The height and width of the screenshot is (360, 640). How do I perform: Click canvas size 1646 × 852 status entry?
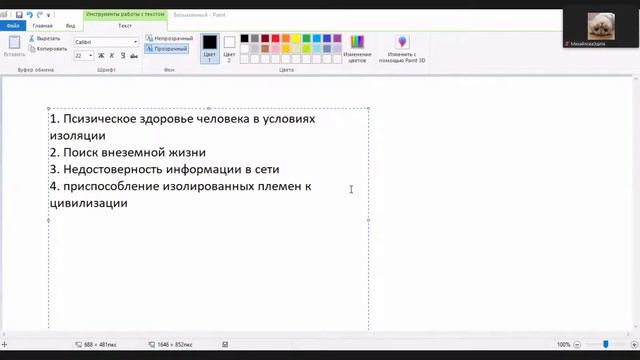click(170, 345)
